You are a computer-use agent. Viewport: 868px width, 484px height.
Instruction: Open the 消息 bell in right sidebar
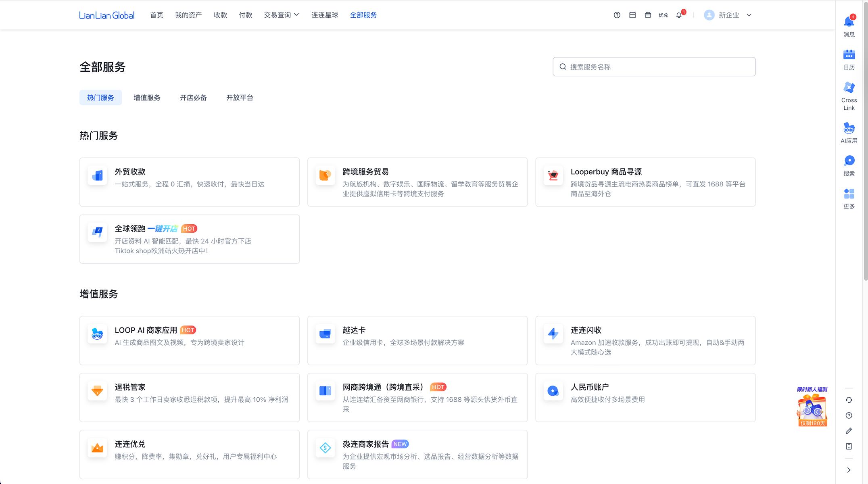849,25
